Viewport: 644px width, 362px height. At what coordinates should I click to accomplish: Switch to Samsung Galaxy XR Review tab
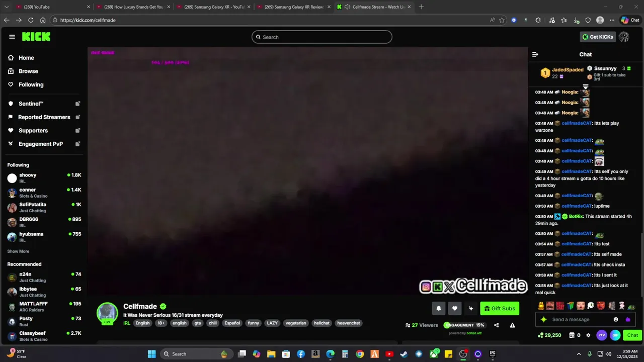294,7
